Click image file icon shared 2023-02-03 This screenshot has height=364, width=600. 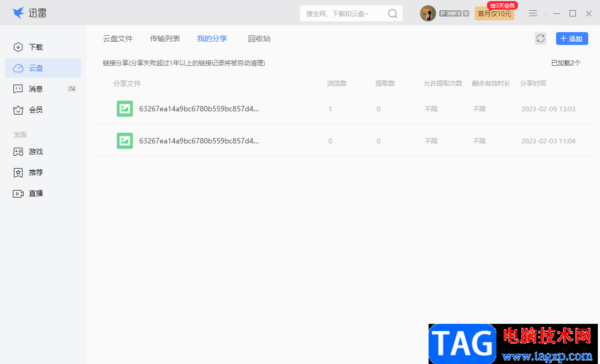pos(125,141)
